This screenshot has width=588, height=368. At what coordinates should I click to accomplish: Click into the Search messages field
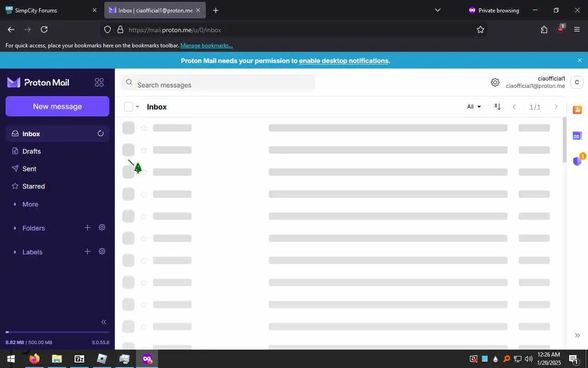tap(218, 83)
